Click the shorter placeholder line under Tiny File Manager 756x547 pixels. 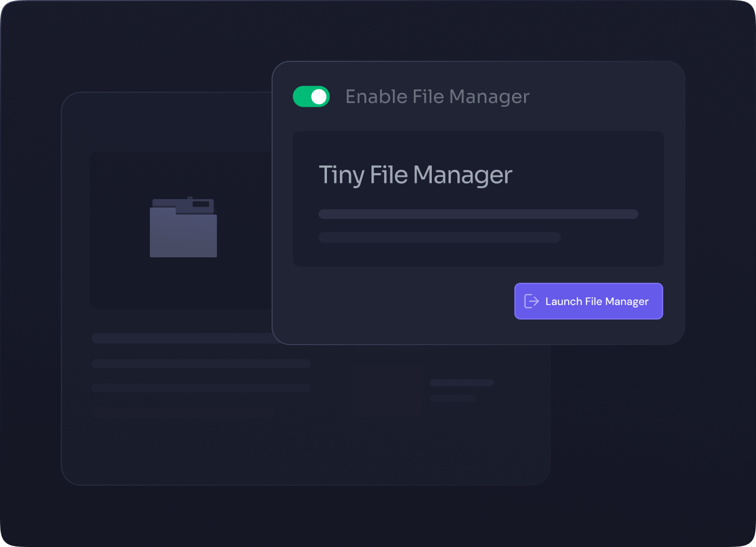click(439, 237)
